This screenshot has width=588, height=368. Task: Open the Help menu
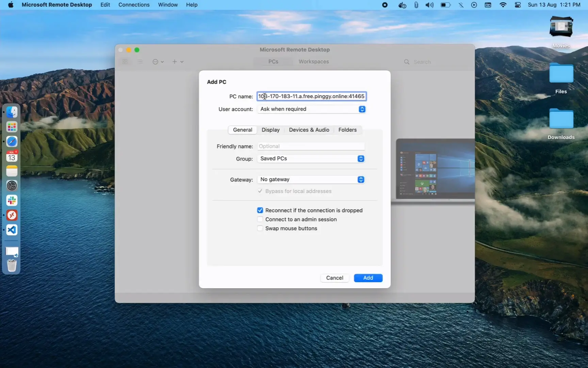(x=192, y=5)
